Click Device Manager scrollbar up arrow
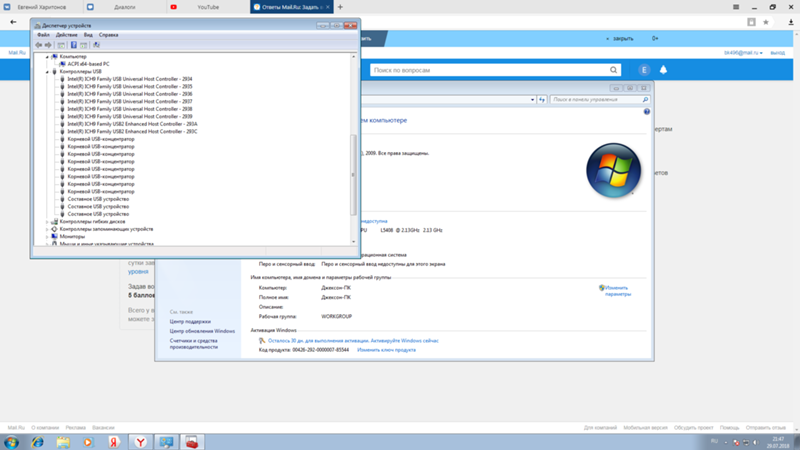Image resolution: width=800 pixels, height=450 pixels. coord(353,57)
